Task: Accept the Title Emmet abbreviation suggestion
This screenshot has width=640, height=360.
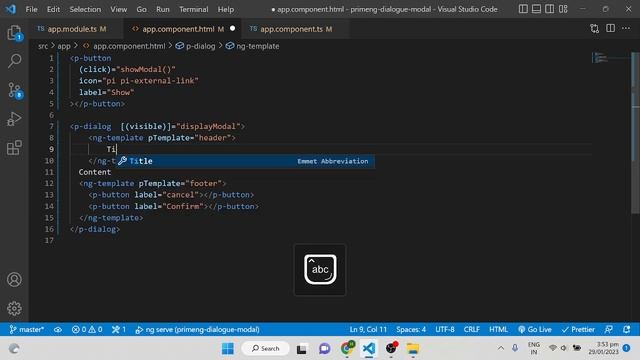Action: coord(245,161)
